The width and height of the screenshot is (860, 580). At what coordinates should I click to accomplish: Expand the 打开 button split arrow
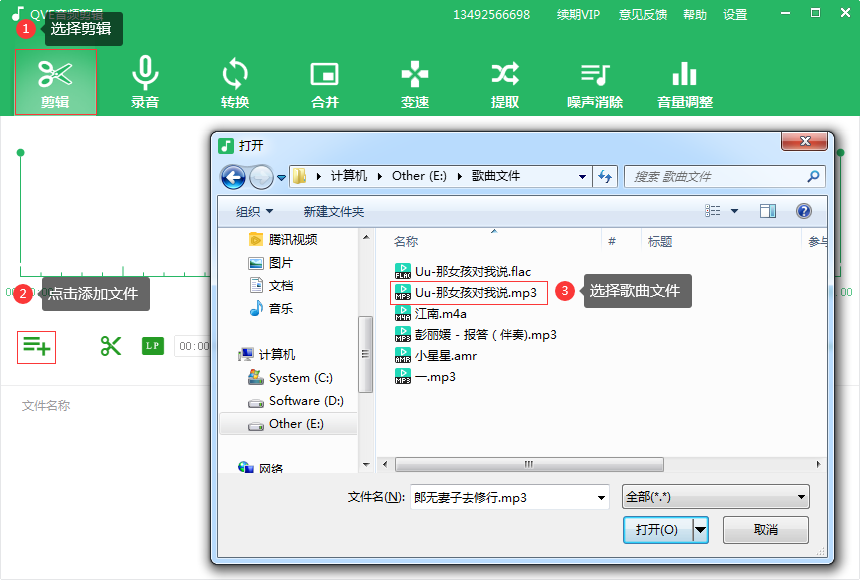click(700, 530)
